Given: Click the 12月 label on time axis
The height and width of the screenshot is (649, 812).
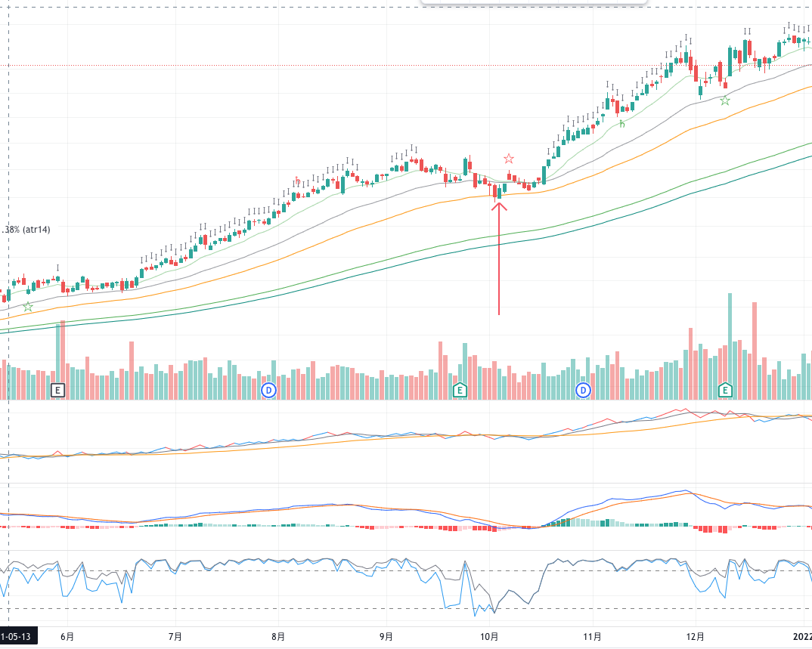Looking at the screenshot, I should click(x=696, y=637).
